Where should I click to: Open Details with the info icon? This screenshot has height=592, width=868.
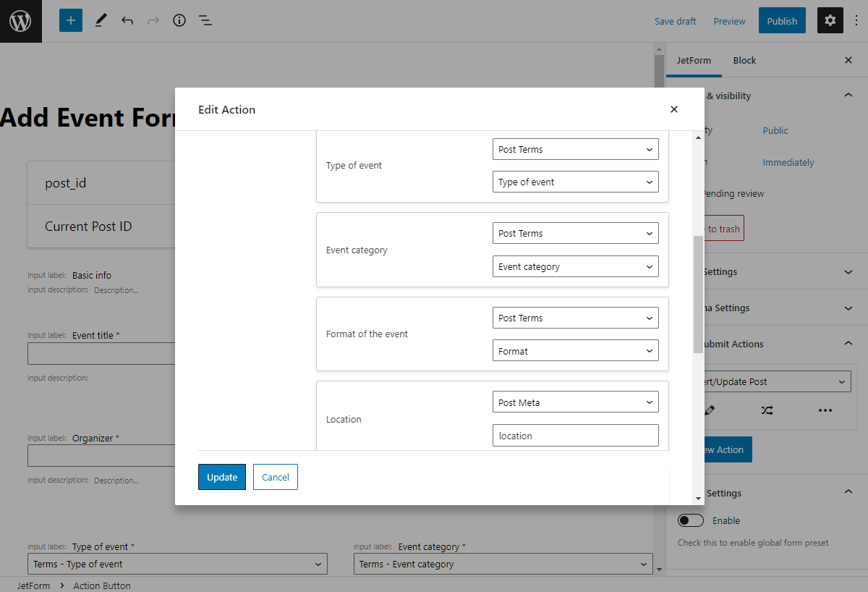tap(179, 20)
